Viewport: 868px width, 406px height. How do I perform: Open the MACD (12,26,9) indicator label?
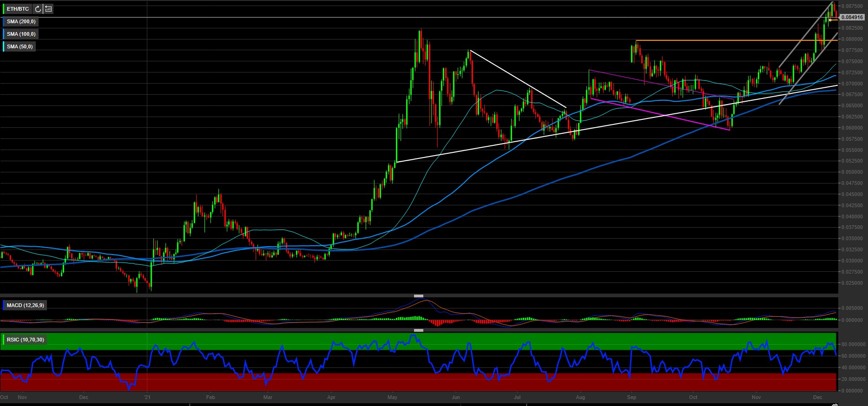click(26, 305)
